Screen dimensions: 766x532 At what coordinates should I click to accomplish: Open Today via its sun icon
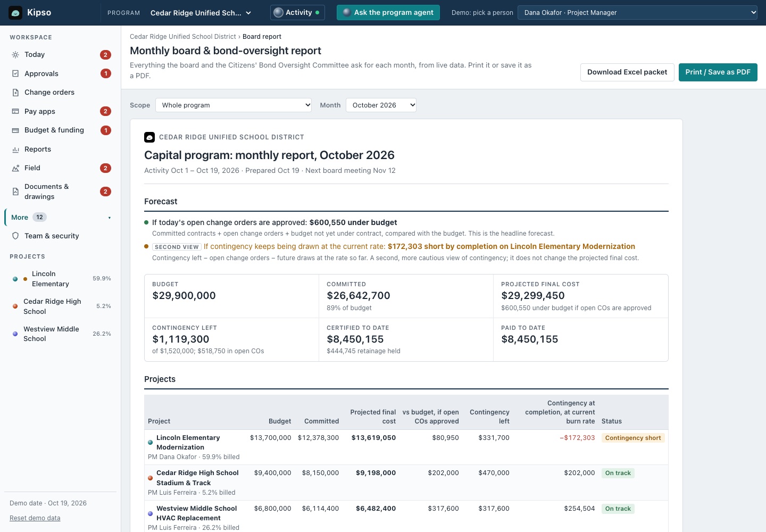coord(15,55)
